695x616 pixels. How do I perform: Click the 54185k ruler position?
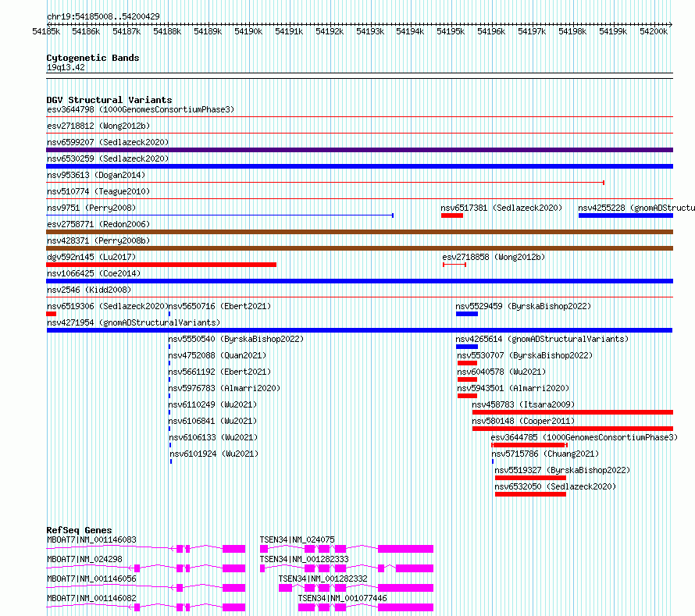tap(46, 31)
